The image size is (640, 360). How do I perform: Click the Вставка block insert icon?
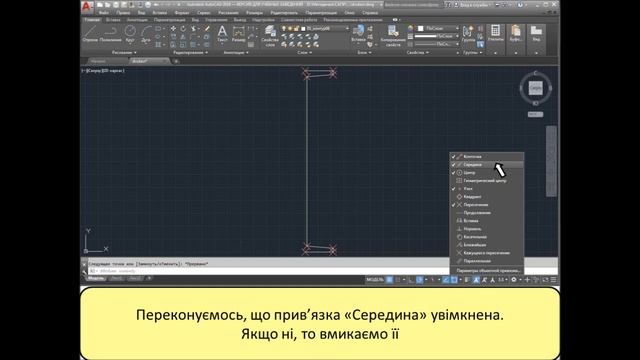pyautogui.click(x=358, y=33)
